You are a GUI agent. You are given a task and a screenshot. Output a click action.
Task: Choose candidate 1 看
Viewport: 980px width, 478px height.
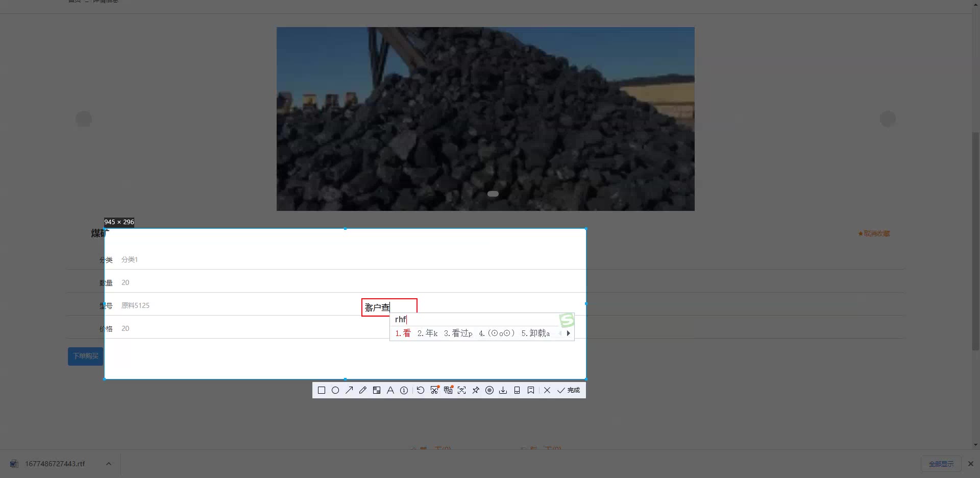403,333
